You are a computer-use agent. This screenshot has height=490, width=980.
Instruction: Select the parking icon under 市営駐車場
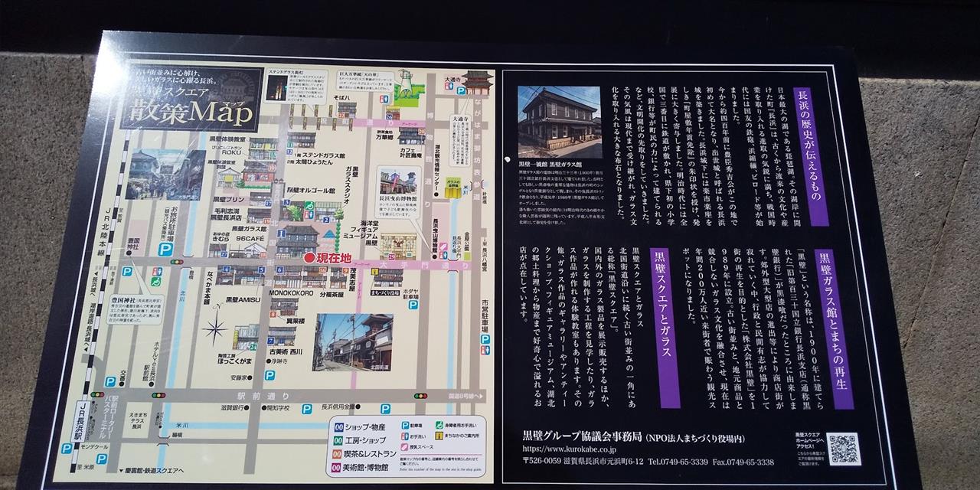point(485,339)
